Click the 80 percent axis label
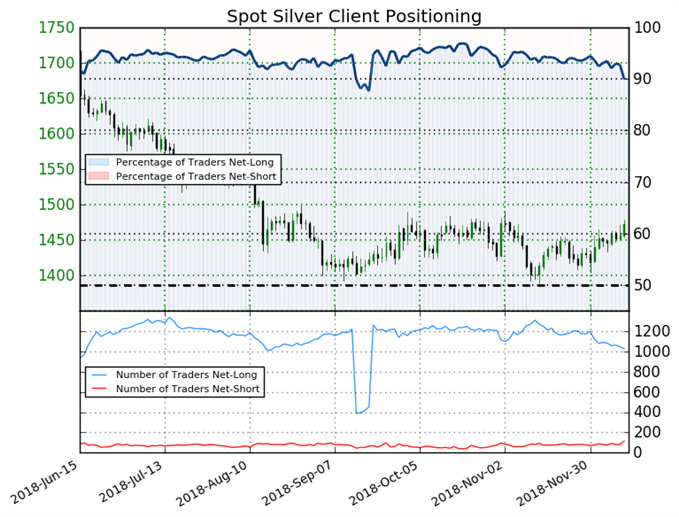 [x=643, y=131]
